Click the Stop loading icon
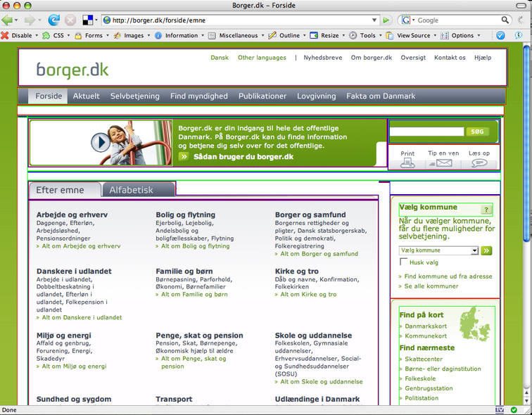 70,20
